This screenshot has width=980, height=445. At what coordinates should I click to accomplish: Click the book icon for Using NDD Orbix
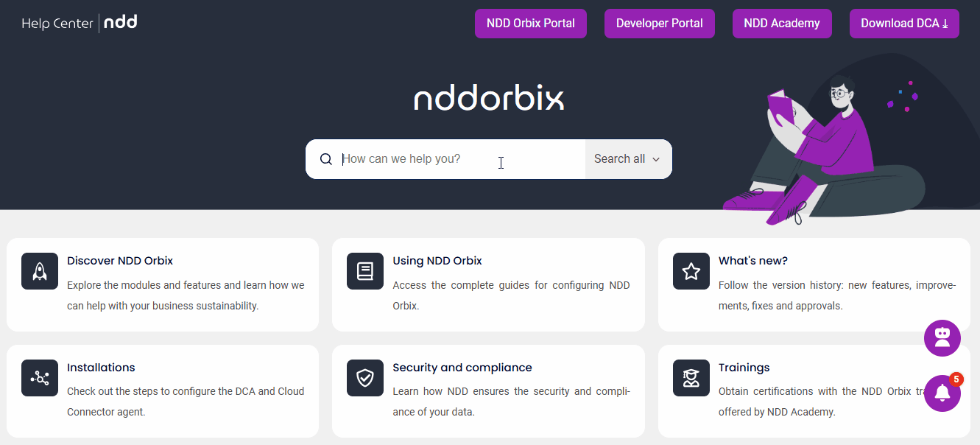pos(365,271)
